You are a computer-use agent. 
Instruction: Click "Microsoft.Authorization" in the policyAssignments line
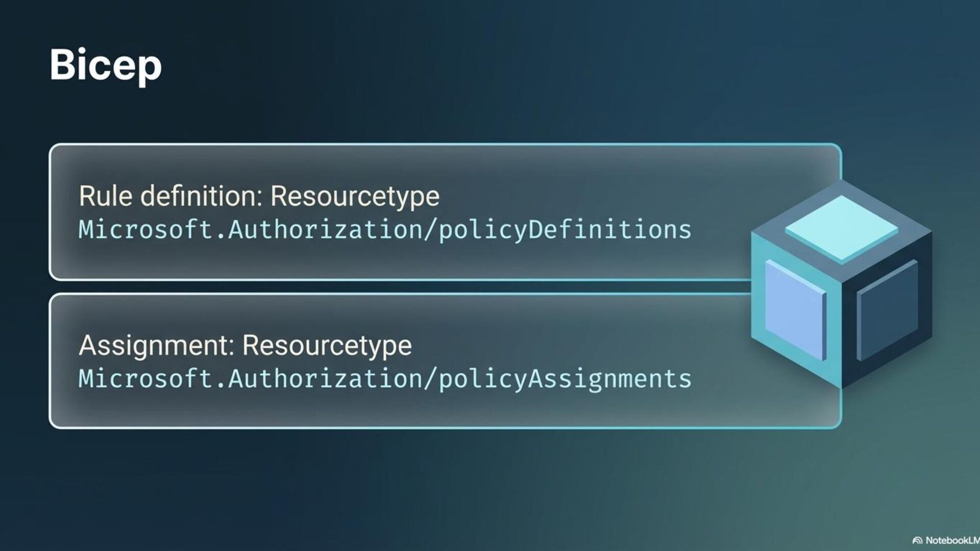250,379
